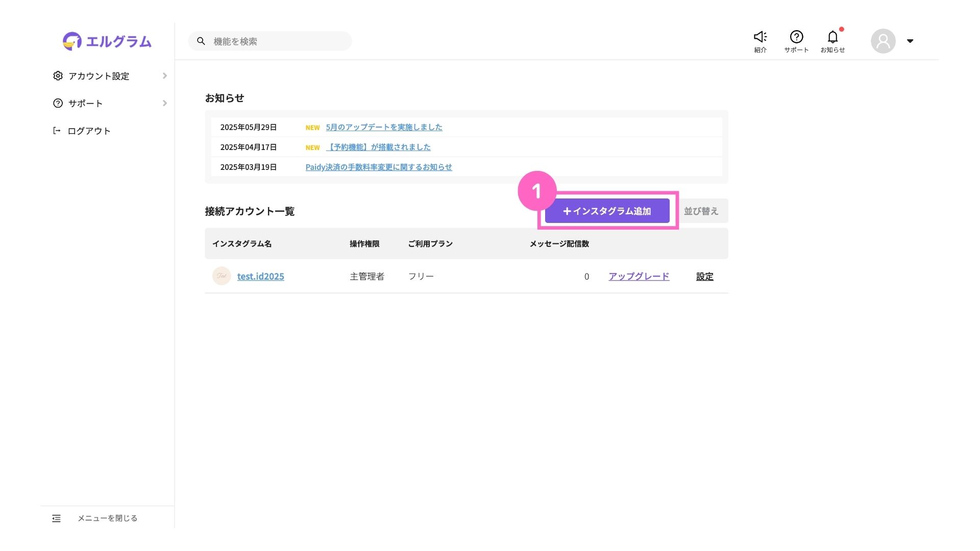Image resolution: width=980 pixels, height=551 pixels.
Task: Expand the サポート sidebar chevron
Action: (x=165, y=104)
